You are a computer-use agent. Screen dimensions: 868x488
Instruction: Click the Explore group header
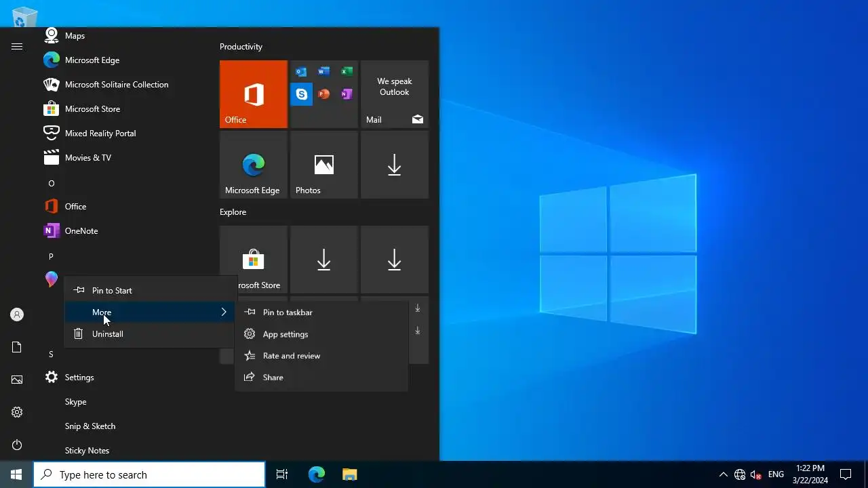point(233,212)
